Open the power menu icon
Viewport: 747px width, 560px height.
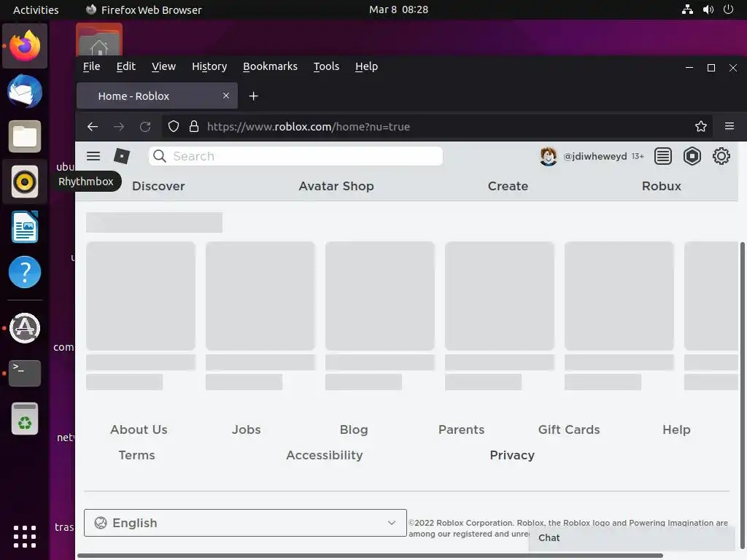point(728,9)
